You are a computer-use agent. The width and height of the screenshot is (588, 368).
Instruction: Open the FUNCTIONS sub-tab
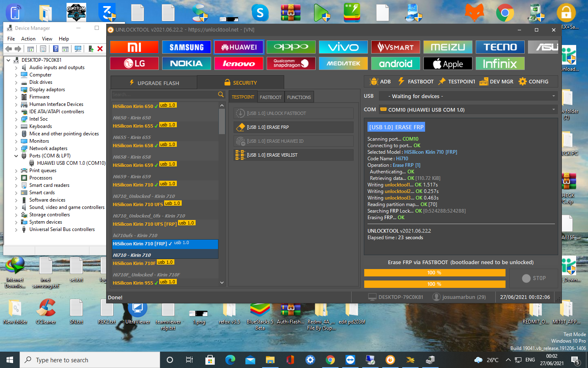pos(299,97)
